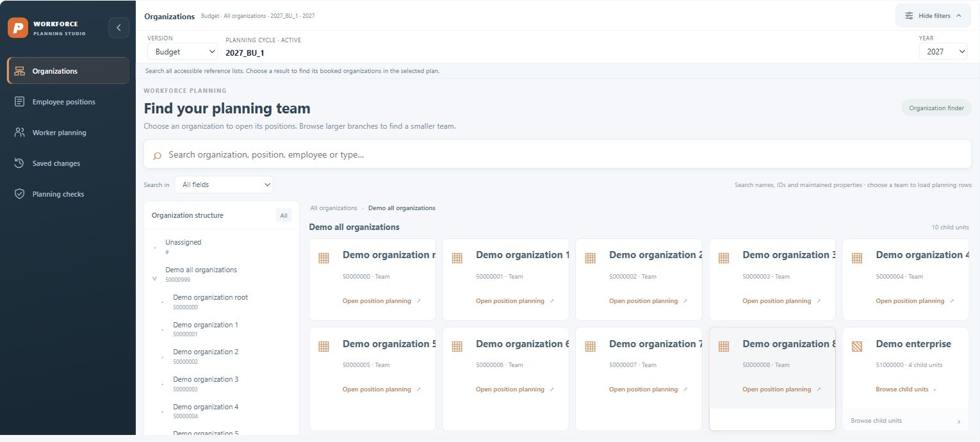Screen dimensions: 980x442
Task: Click arrow icon beside Demo organization 1 Open position planning
Action: pyautogui.click(x=552, y=301)
